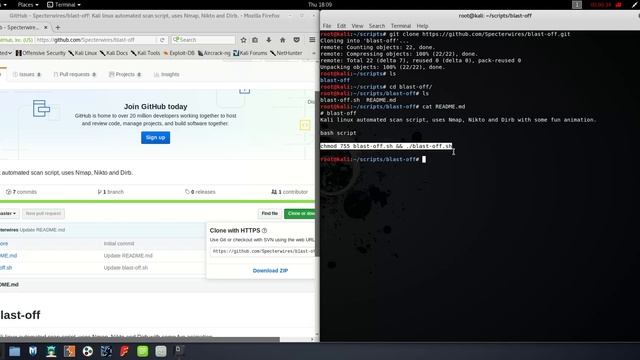The image size is (640, 360).
Task: View the 1 branch link
Action: coord(111,192)
